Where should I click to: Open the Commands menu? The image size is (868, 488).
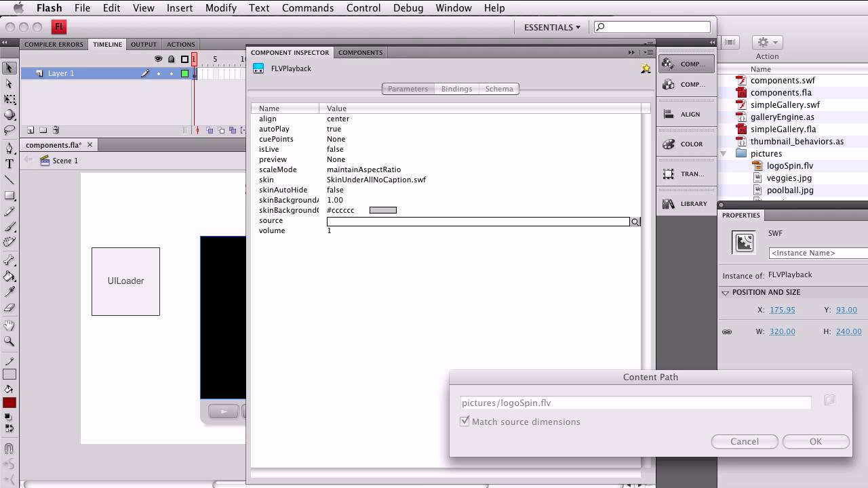click(308, 8)
